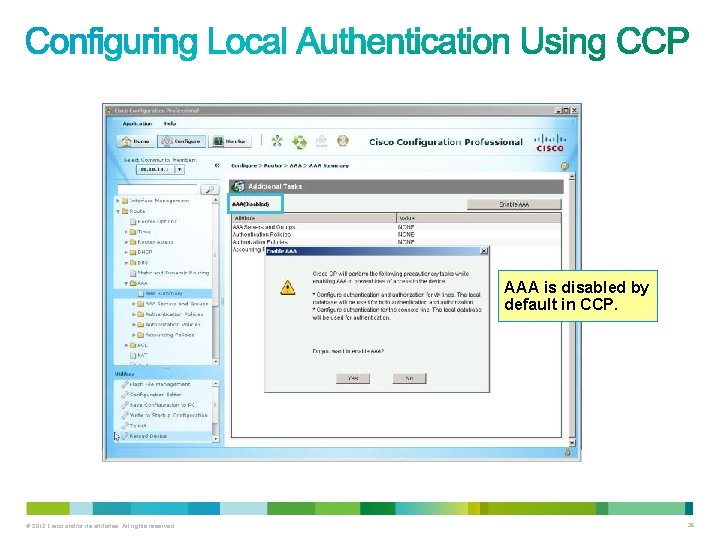
Task: Click the Utilities list down scroll arrow
Action: (216, 439)
